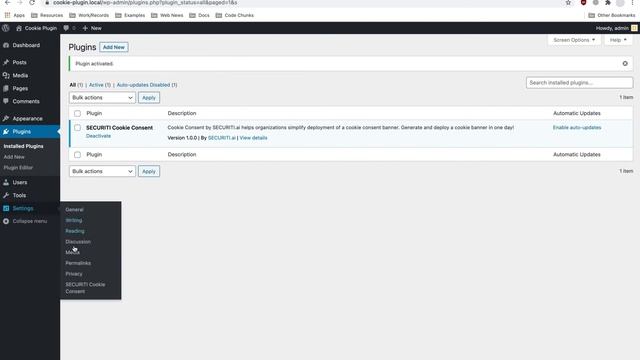Screen dimensions: 640x360
Task: Open Reading in Settings flyout
Action: pos(75,231)
